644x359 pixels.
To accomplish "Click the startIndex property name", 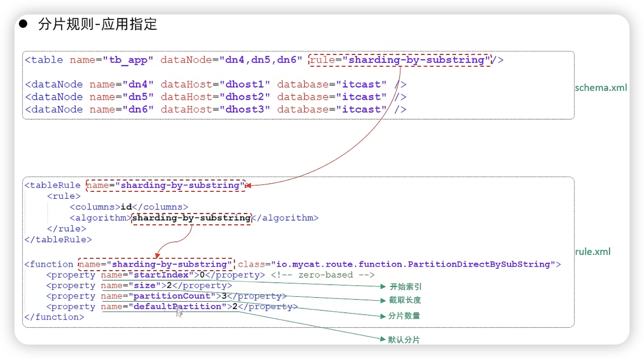I will pyautogui.click(x=161, y=275).
